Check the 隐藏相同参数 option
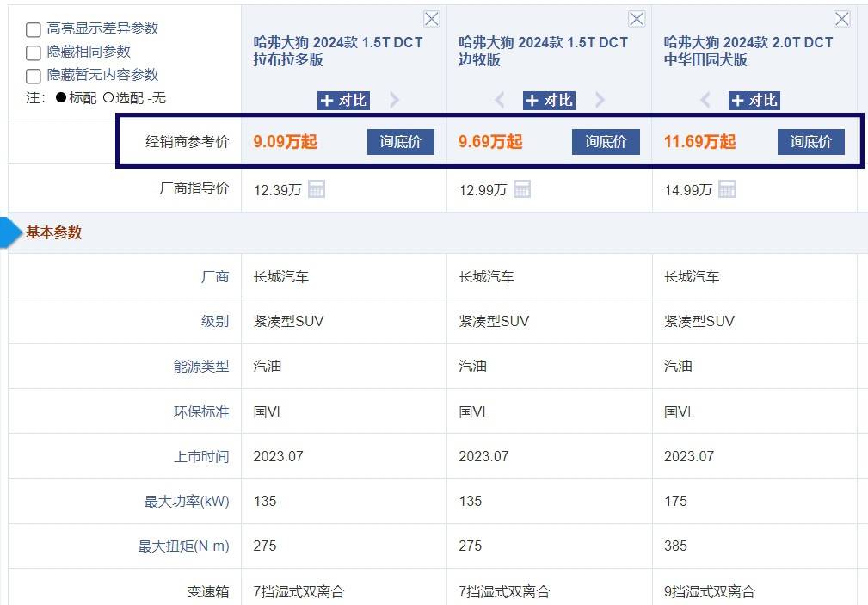Viewport: 868px width, 605px height. 34,52
